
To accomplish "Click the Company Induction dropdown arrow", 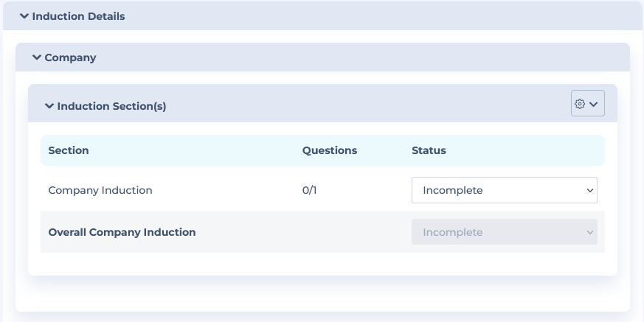I will (x=590, y=190).
